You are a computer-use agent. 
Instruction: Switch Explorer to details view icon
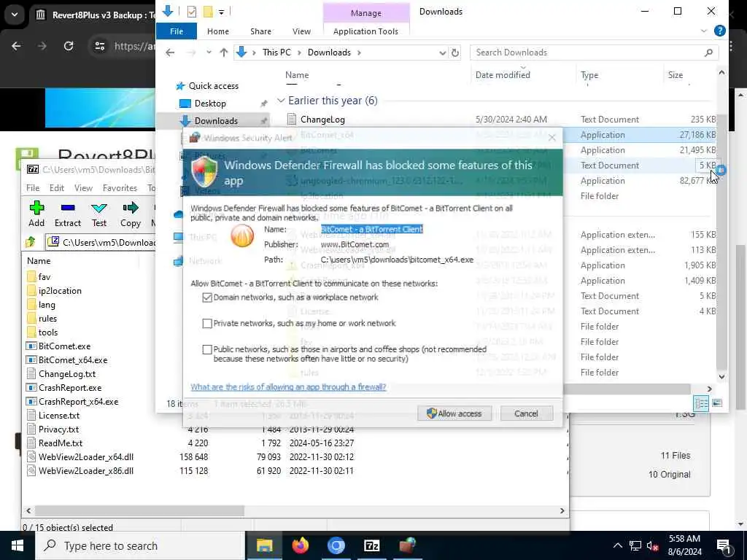701,403
